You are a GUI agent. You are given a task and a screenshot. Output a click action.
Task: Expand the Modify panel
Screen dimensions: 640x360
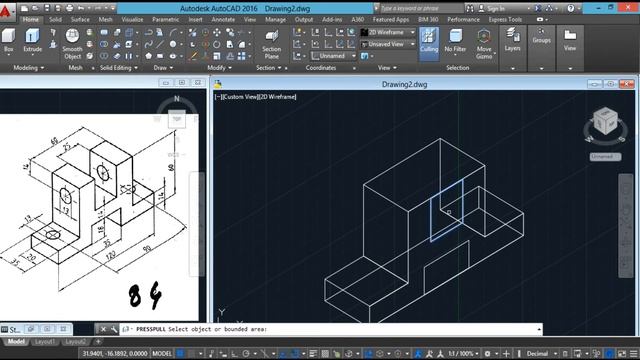219,68
